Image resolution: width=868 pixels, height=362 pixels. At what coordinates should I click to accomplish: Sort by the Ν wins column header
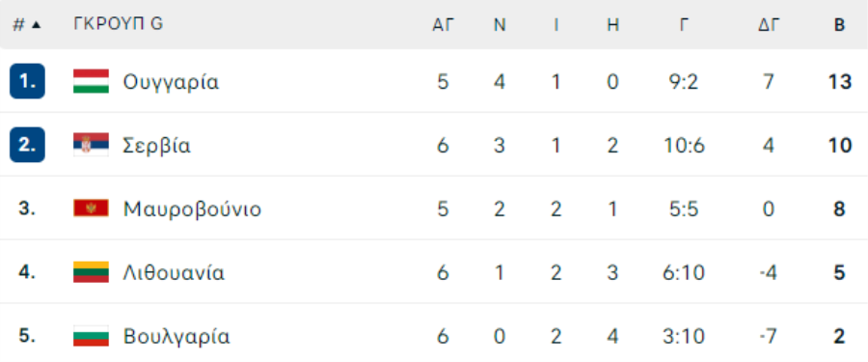(x=500, y=25)
